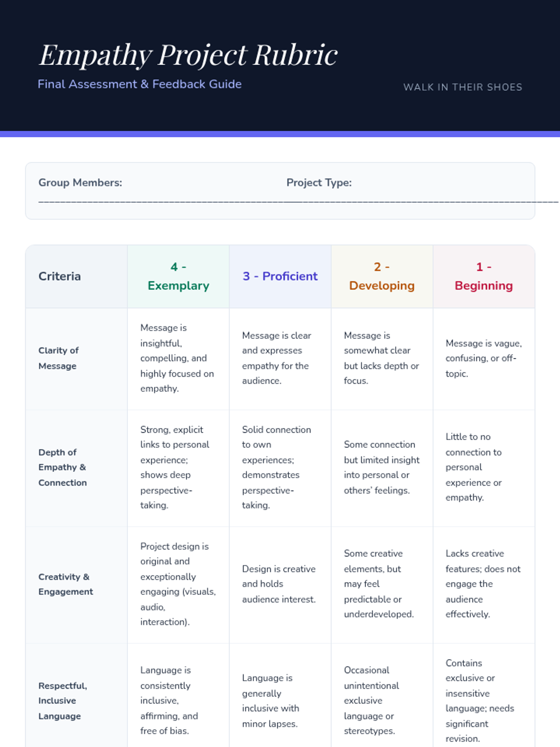
Task: Click the Group Members label
Action: [x=80, y=183]
